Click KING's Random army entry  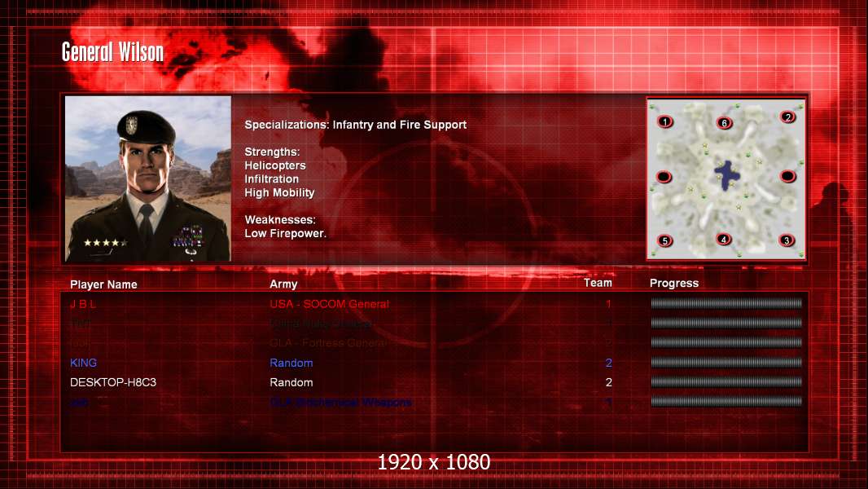click(292, 363)
